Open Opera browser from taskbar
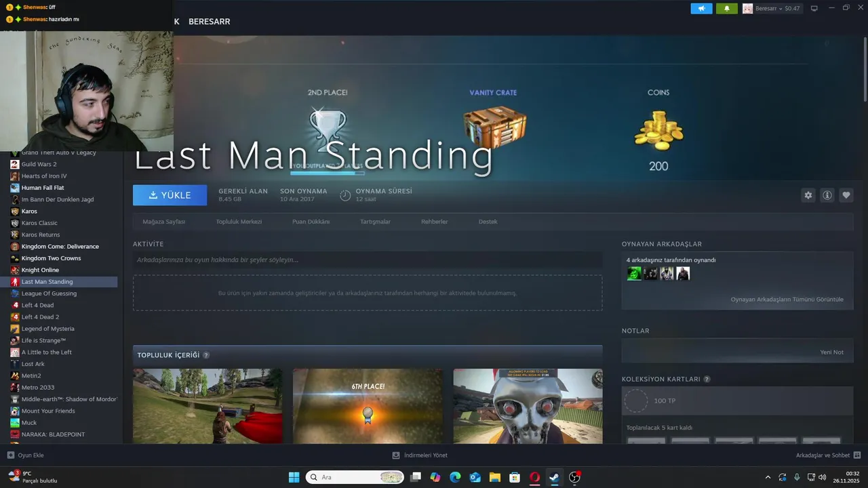 click(535, 477)
